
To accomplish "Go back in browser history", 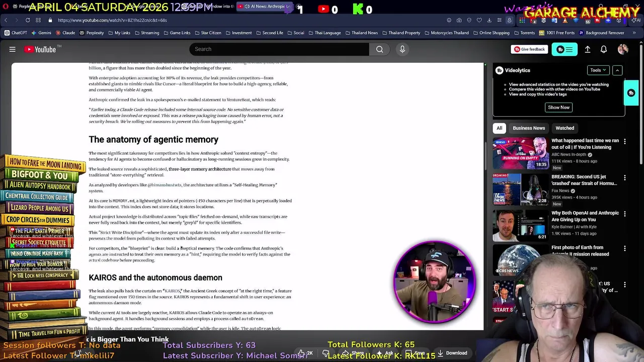I will [6, 20].
